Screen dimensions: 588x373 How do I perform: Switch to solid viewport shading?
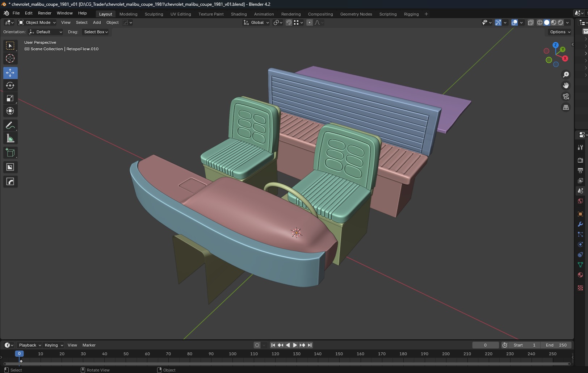coord(547,22)
